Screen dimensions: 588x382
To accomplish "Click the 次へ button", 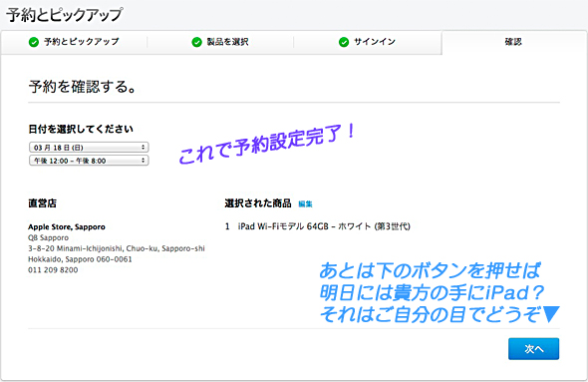I will pos(533,349).
